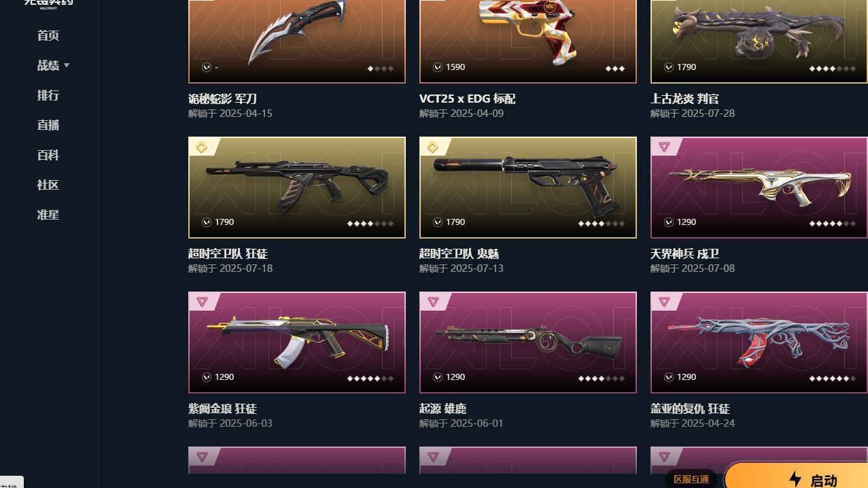868x488 pixels.
Task: Click the gold tier badge on 超时空卫队 狂徒 card
Action: click(x=202, y=147)
